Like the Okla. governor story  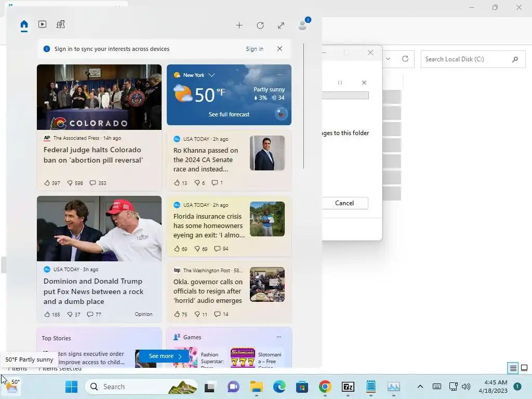180,314
